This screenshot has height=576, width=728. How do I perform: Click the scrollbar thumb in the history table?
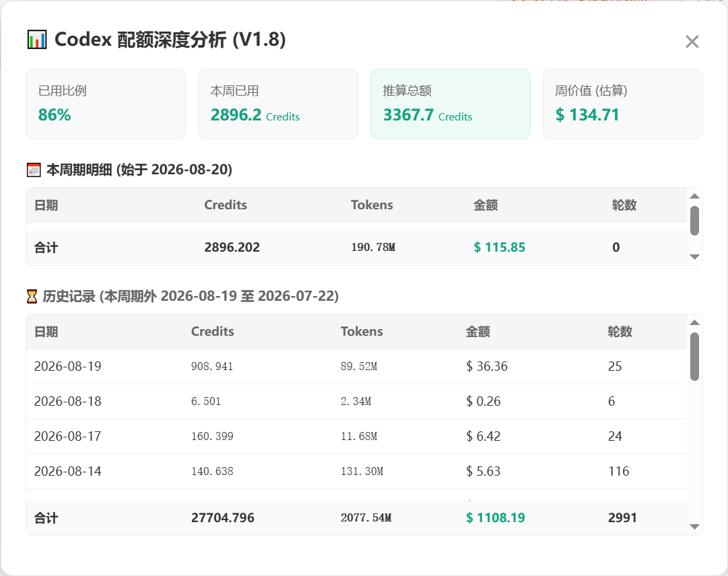(x=694, y=357)
